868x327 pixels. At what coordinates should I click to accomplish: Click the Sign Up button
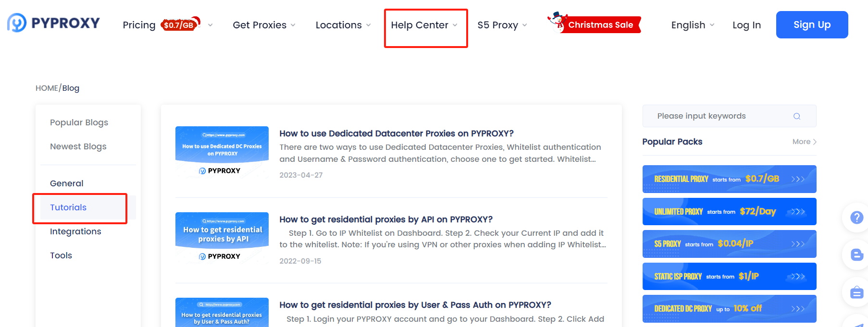click(812, 24)
